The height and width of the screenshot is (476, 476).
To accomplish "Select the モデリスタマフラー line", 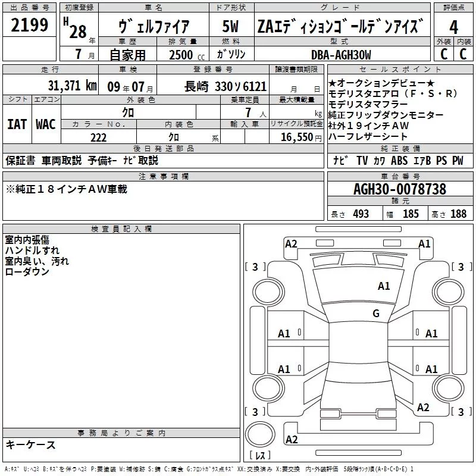I will (368, 104).
